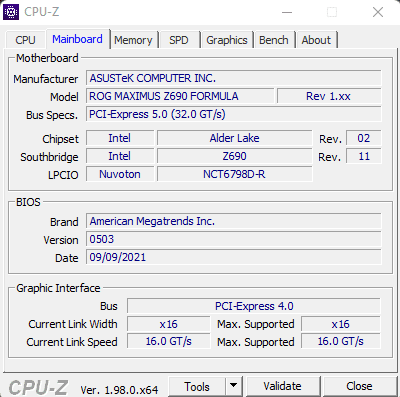Click the Alder Lake chipset field

coord(235,138)
